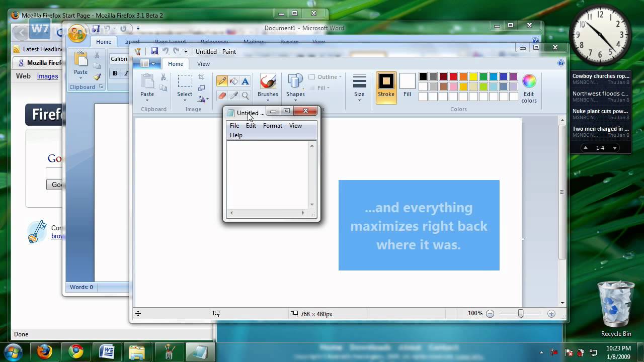This screenshot has height=362, width=644.
Task: Open Help menu in Notepad
Action: pos(236,135)
